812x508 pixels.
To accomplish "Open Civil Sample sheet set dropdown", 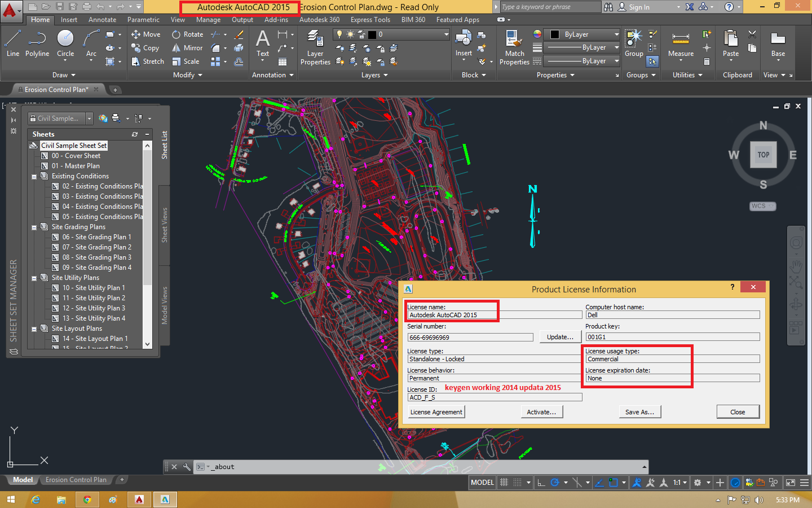I will point(89,119).
